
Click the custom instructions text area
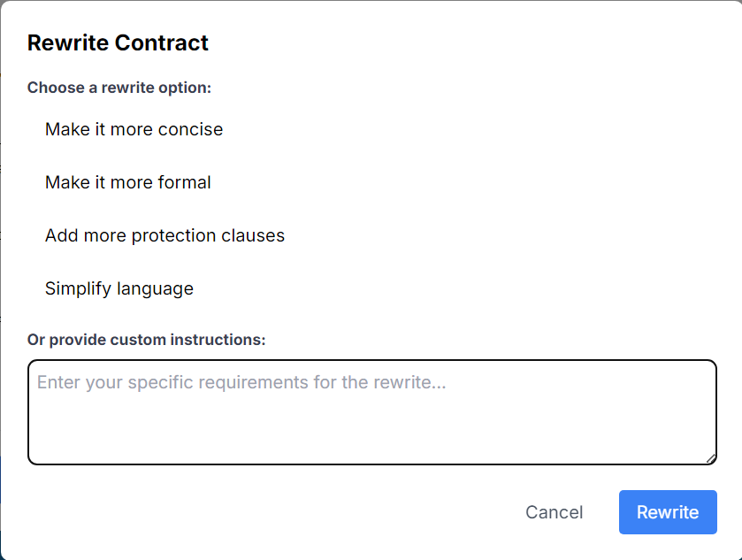[371, 412]
